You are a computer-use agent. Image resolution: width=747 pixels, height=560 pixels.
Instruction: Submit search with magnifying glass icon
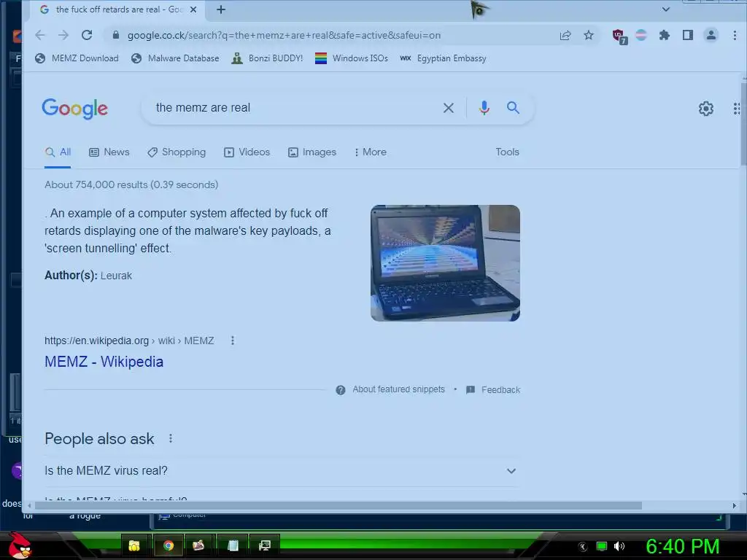pos(513,108)
